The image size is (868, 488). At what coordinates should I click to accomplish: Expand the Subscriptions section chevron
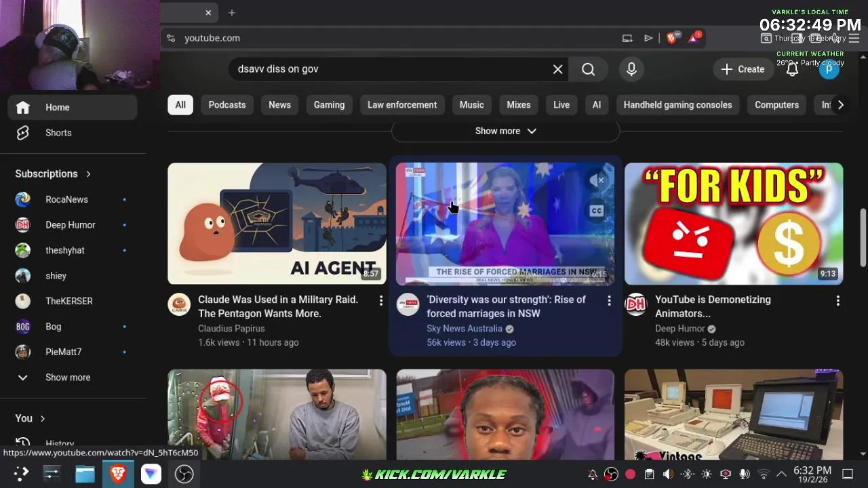coord(88,174)
